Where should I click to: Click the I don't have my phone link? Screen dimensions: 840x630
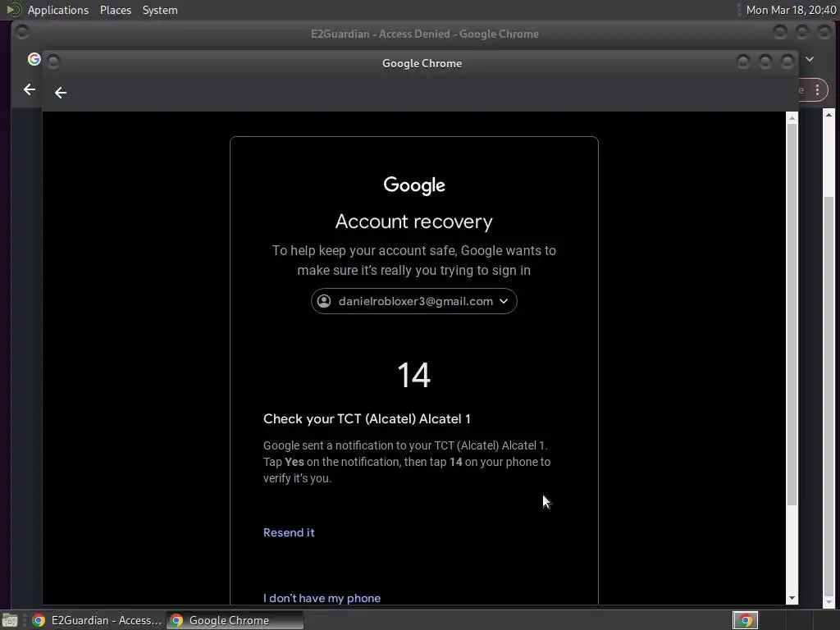coord(322,598)
